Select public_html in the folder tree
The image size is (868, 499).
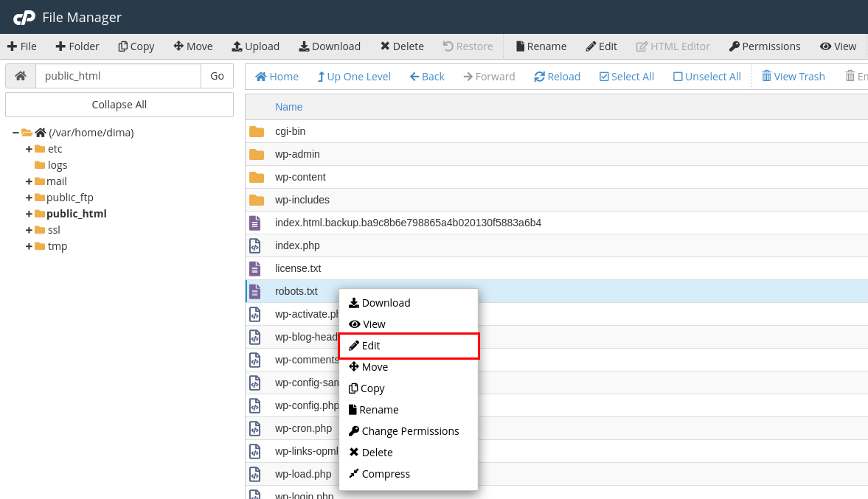(77, 214)
